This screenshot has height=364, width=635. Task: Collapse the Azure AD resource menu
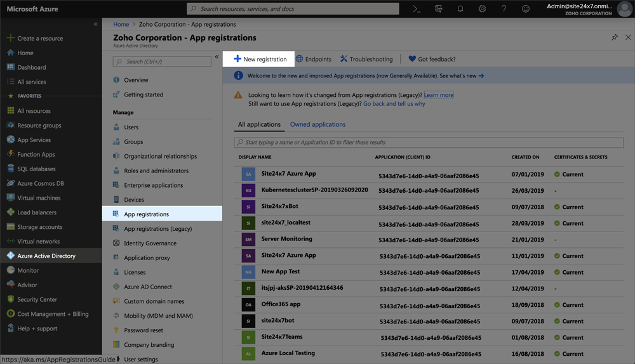[217, 56]
